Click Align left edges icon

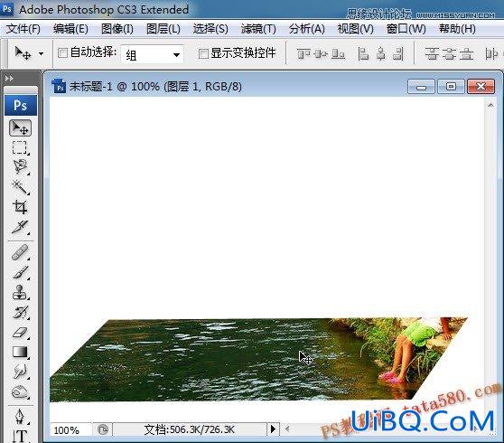click(x=363, y=53)
